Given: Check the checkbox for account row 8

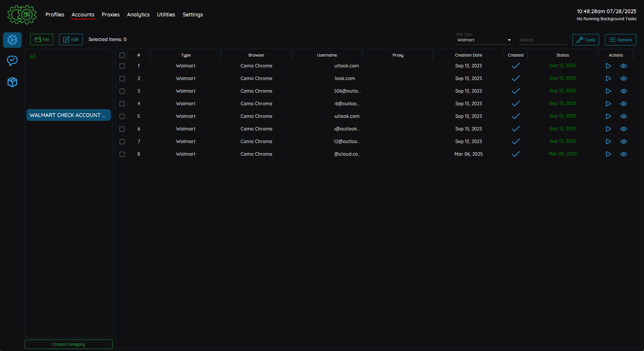Looking at the screenshot, I should pos(122,154).
